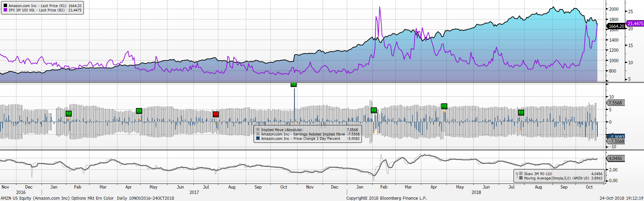This screenshot has height=201, width=644.
Task: Click the 2000 price axis label
Action: [614, 9]
